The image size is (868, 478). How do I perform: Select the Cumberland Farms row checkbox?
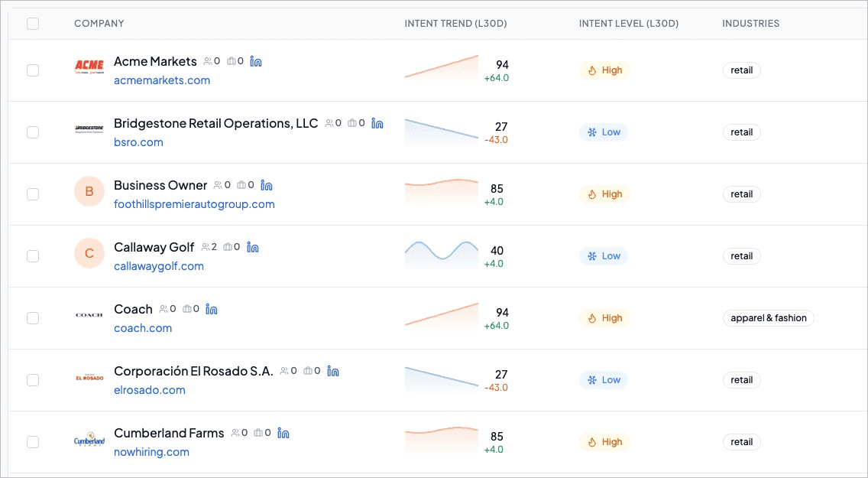coord(33,442)
